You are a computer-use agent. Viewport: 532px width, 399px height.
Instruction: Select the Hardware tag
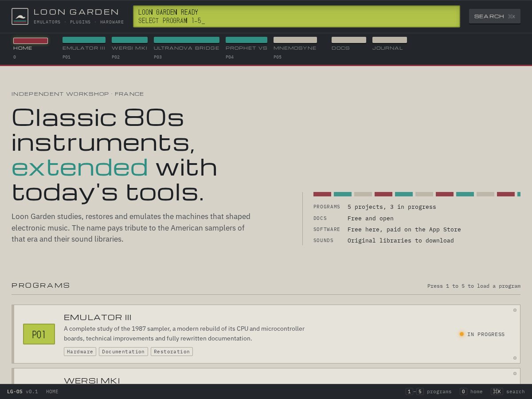[80, 352]
